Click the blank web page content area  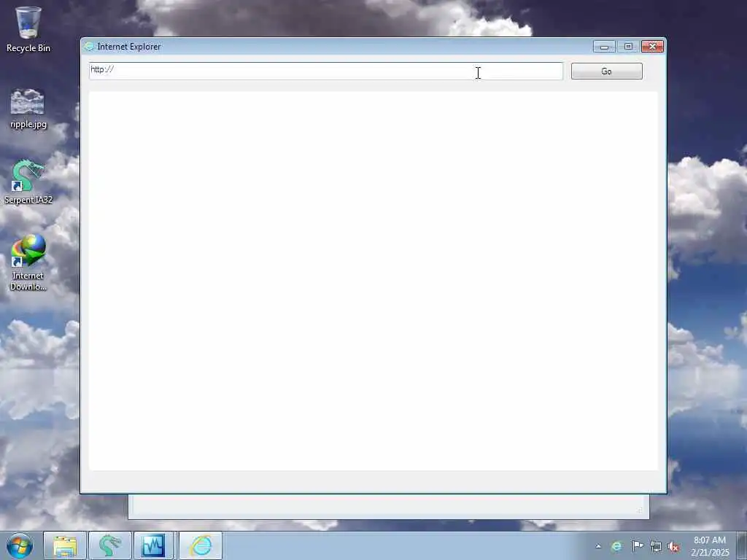pyautogui.click(x=373, y=281)
